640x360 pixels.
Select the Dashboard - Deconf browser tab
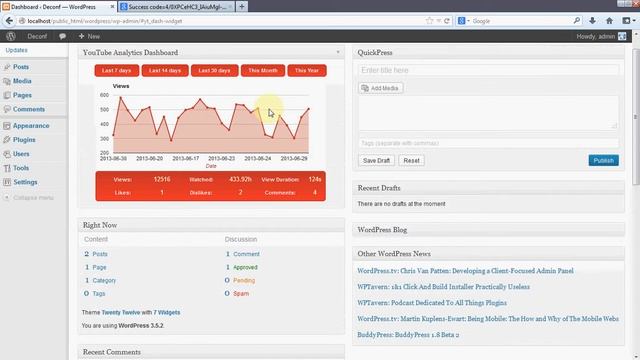coord(58,7)
